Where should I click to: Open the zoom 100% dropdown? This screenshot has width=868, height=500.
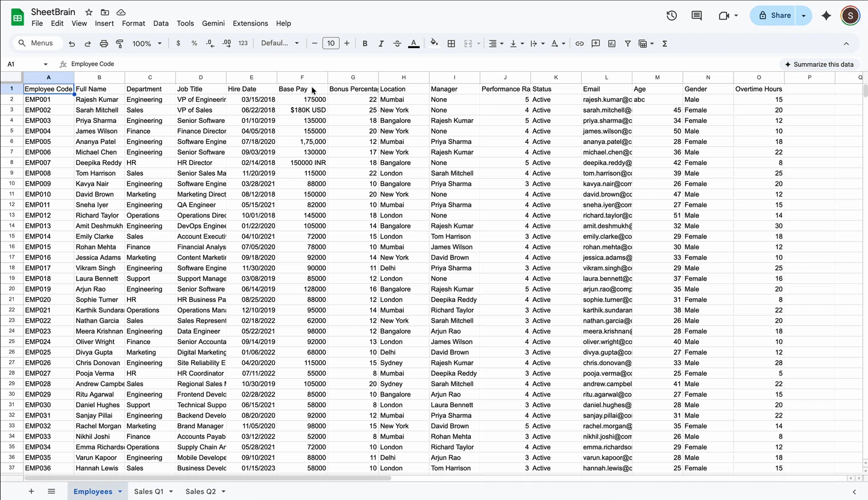point(147,43)
